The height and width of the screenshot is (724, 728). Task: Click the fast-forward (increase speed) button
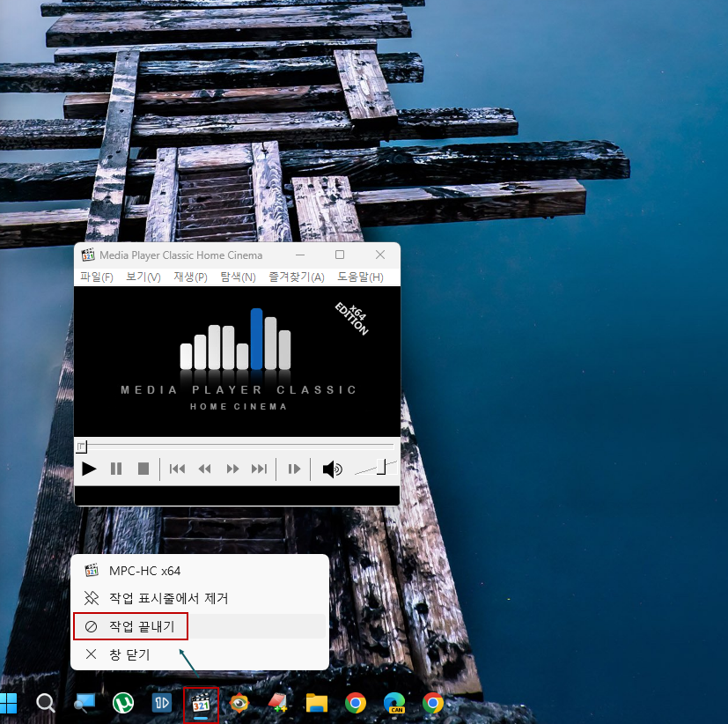coord(232,469)
